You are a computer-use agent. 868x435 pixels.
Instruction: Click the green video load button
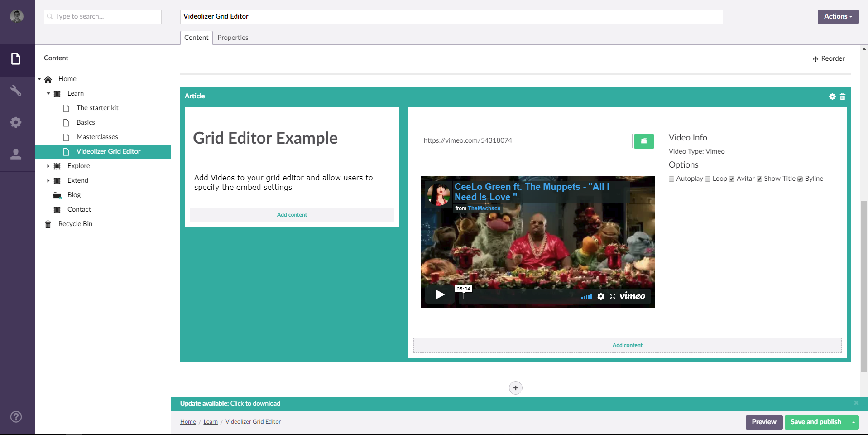coord(644,141)
